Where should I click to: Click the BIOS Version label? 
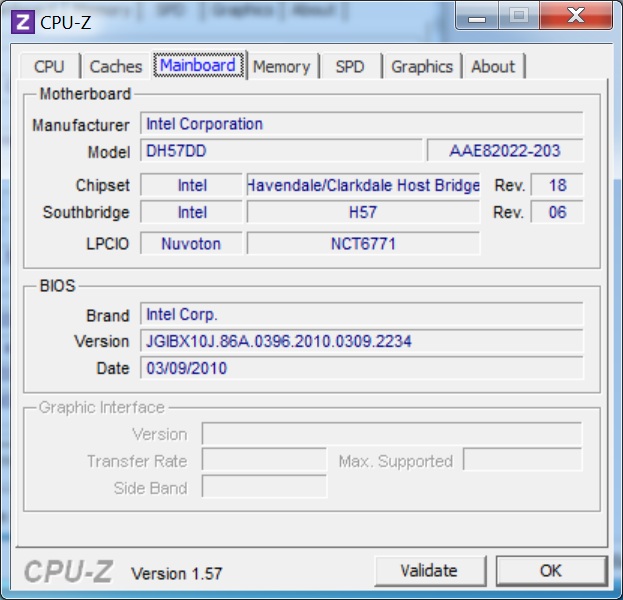tap(102, 341)
